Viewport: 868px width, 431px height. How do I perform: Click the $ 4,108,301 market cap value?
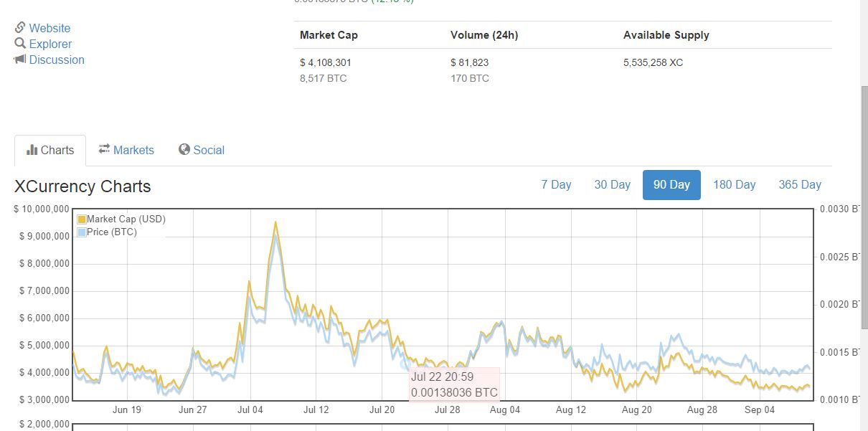[x=326, y=62]
